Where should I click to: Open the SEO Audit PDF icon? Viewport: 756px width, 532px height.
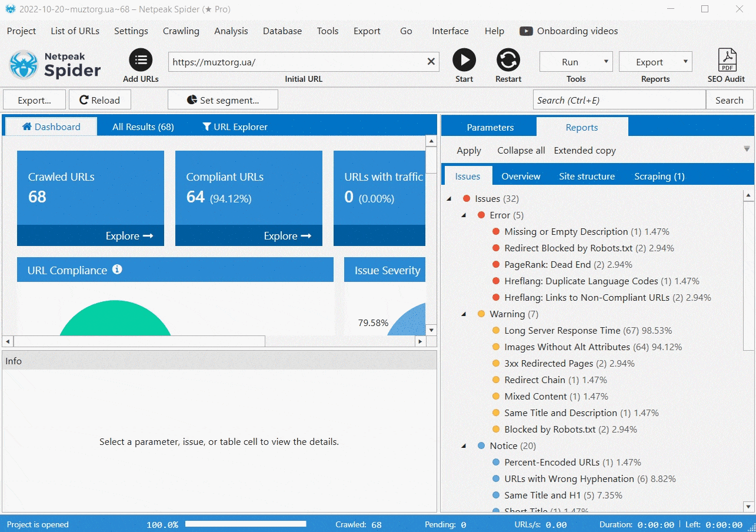click(x=727, y=61)
